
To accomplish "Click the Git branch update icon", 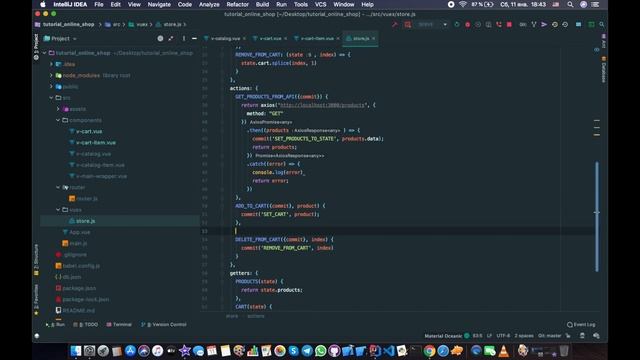I will coord(534,24).
